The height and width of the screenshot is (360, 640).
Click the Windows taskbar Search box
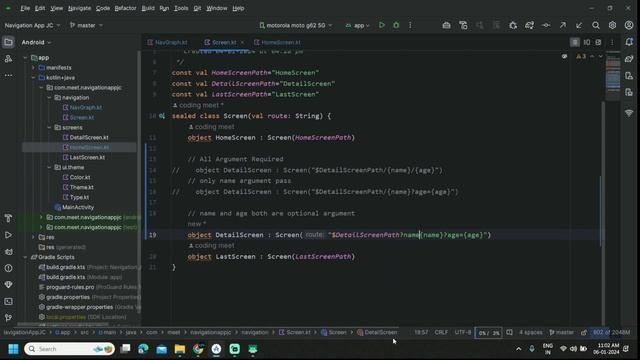(x=69, y=349)
